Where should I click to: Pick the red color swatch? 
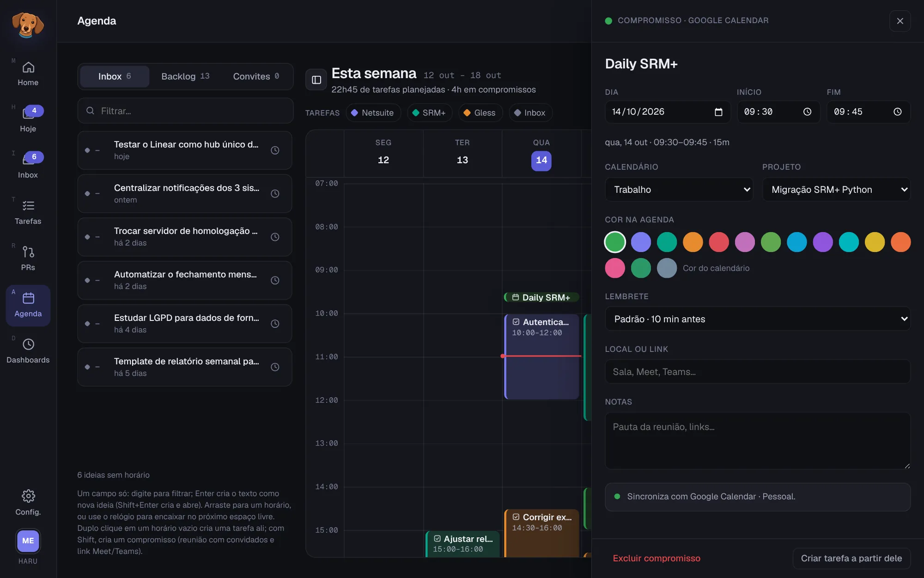pos(719,242)
